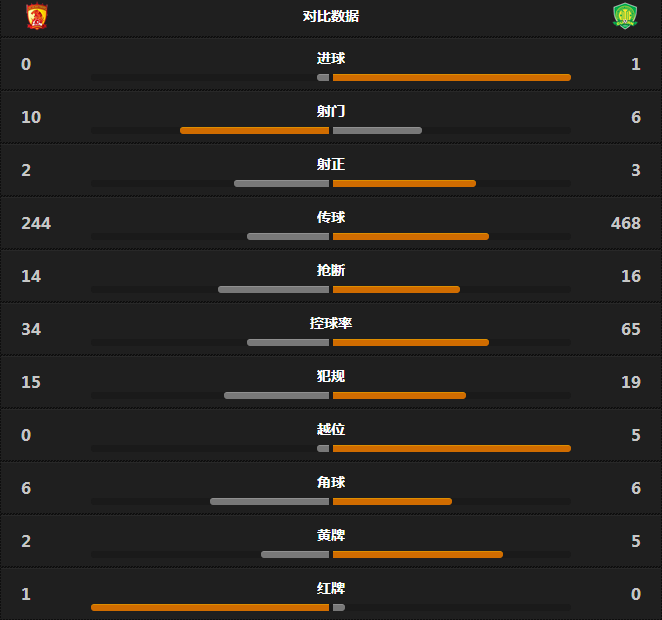This screenshot has height=620, width=662.
Task: Select the 越位 stat label
Action: coord(331,429)
